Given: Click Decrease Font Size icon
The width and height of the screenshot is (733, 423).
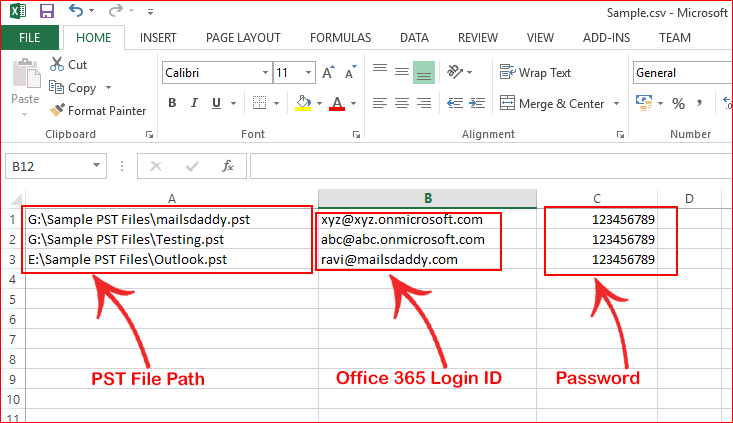Looking at the screenshot, I should point(351,72).
